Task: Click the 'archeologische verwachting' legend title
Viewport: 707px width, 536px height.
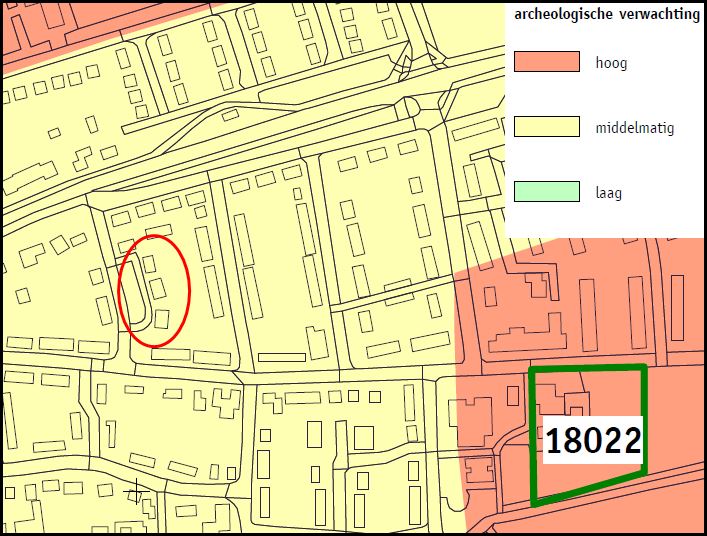Action: pos(607,15)
